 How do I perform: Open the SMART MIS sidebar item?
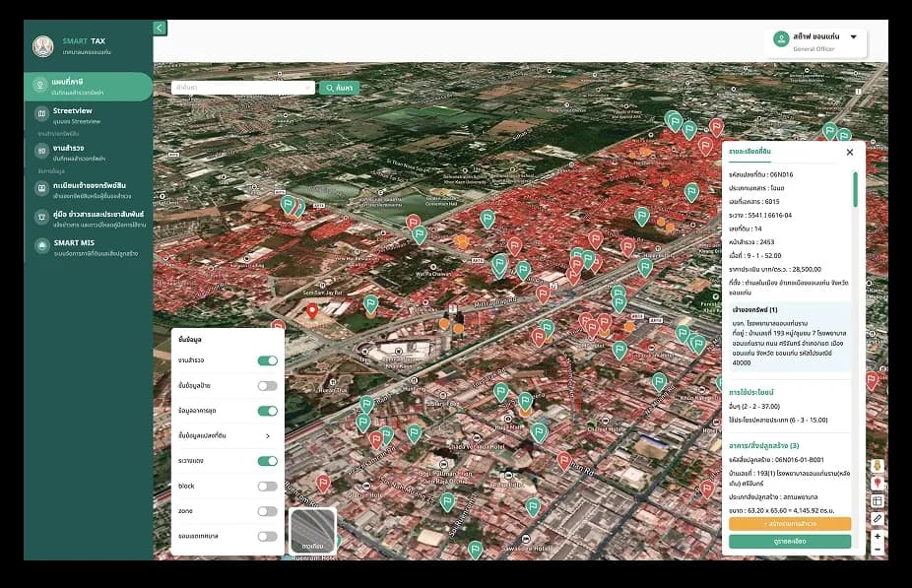tap(89, 247)
